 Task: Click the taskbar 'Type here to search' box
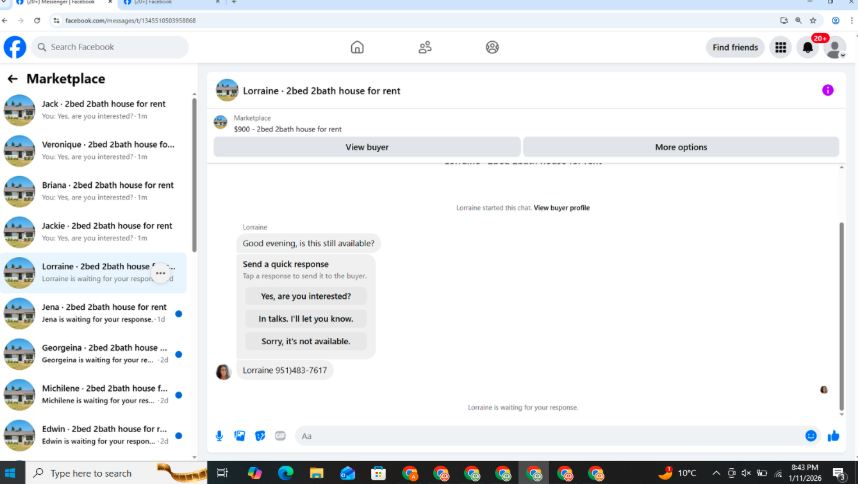coord(116,473)
